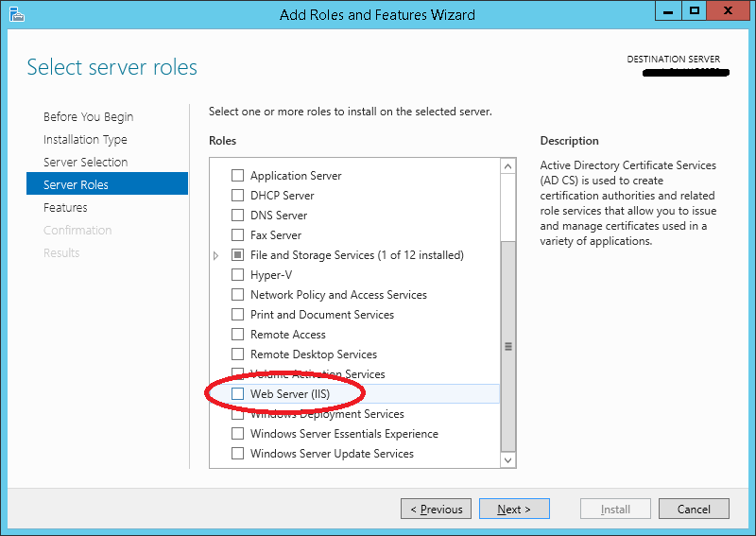Click the wizard icon in title bar
Viewport: 756px width, 536px height.
16,13
